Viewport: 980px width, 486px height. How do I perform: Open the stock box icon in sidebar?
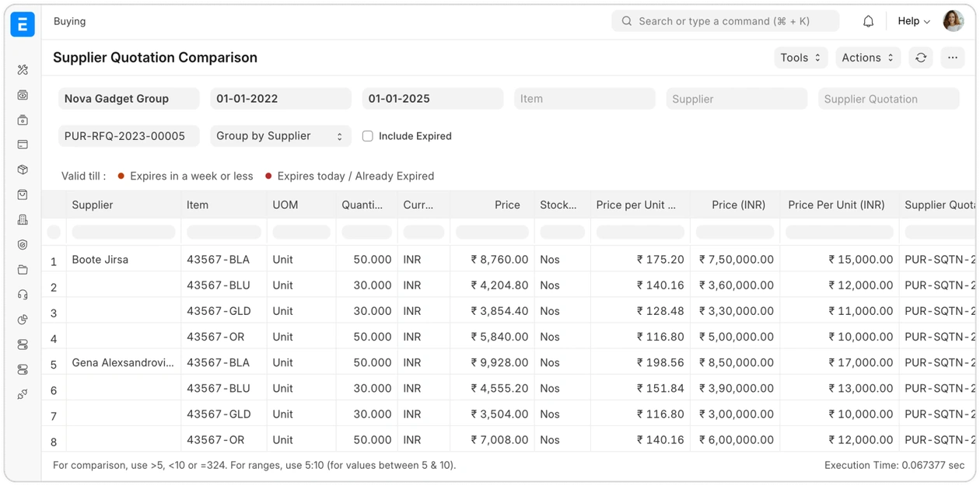pos(23,170)
